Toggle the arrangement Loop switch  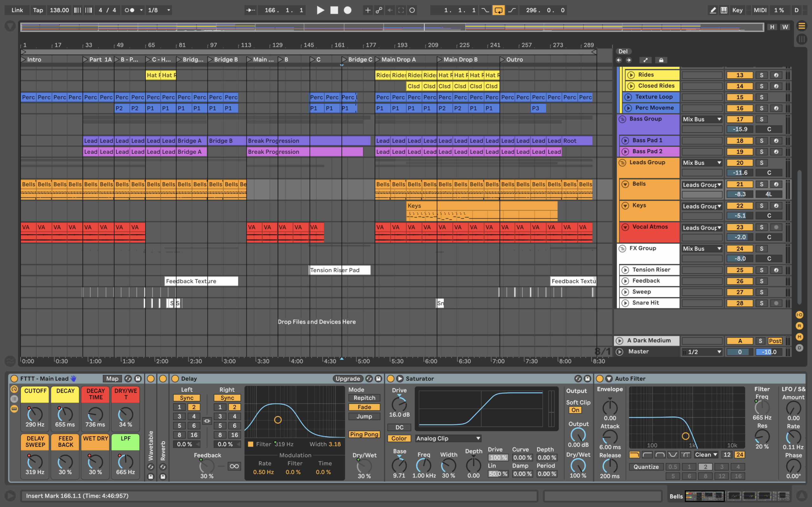(x=498, y=10)
